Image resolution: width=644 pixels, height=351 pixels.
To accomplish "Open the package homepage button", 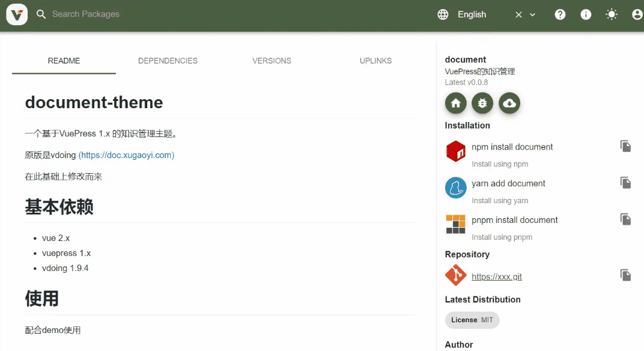I will (455, 103).
